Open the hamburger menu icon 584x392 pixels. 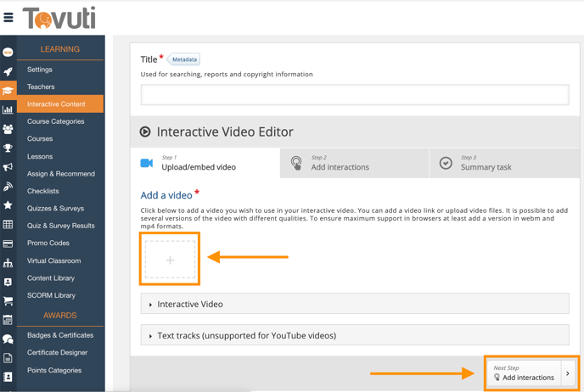8,17
